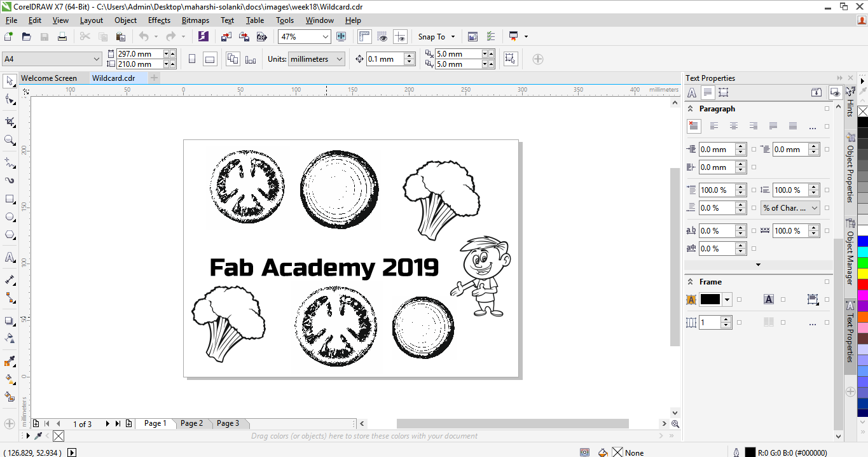The image size is (868, 457).
Task: Click the Full-screen preview icon
Action: 341,37
